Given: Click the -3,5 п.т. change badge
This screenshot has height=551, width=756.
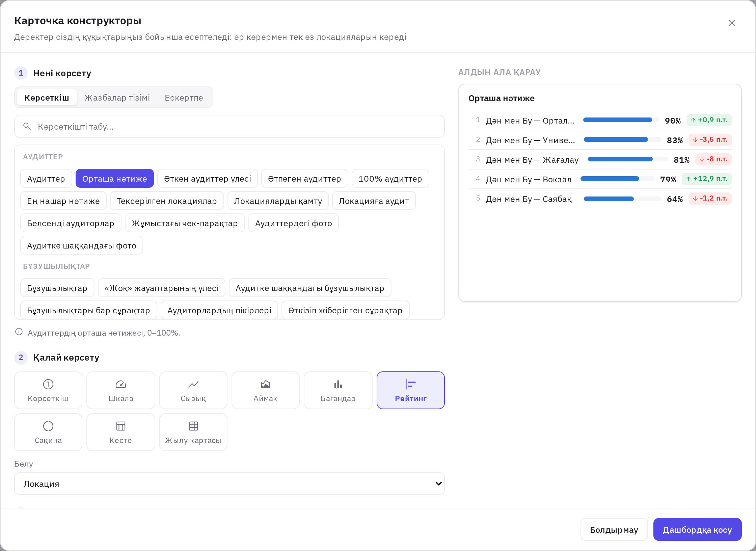Looking at the screenshot, I should pos(710,140).
